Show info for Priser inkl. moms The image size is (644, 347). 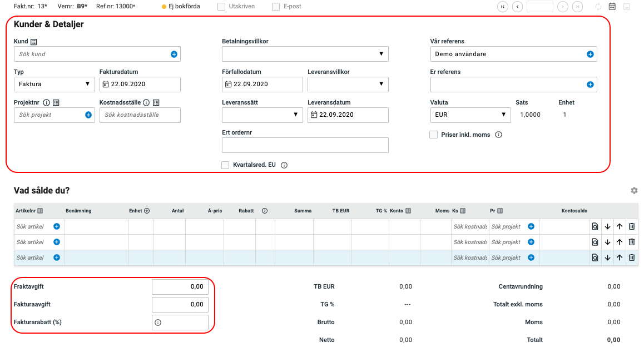pos(499,135)
